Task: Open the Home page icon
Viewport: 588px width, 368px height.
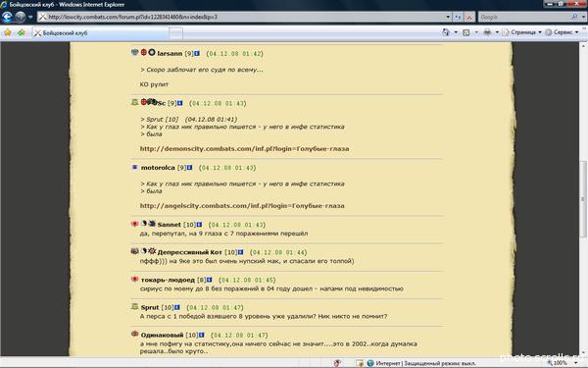Action: click(446, 32)
